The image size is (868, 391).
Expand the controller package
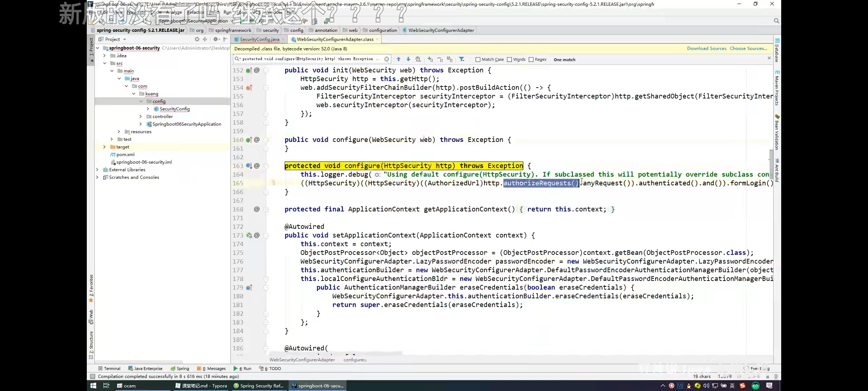[x=141, y=116]
